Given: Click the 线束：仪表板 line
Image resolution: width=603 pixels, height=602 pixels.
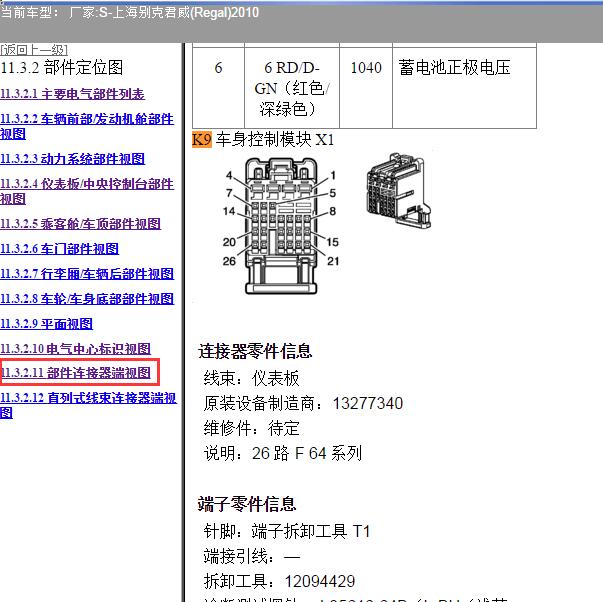Looking at the screenshot, I should click(252, 378).
